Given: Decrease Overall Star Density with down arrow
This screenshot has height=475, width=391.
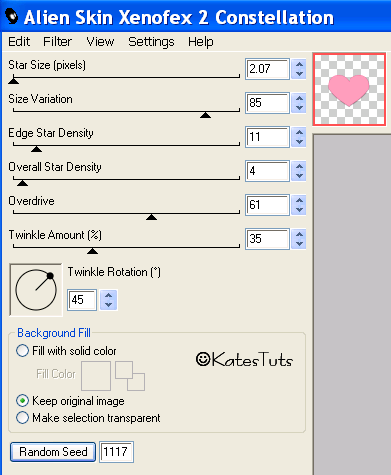Looking at the screenshot, I should point(299,176).
